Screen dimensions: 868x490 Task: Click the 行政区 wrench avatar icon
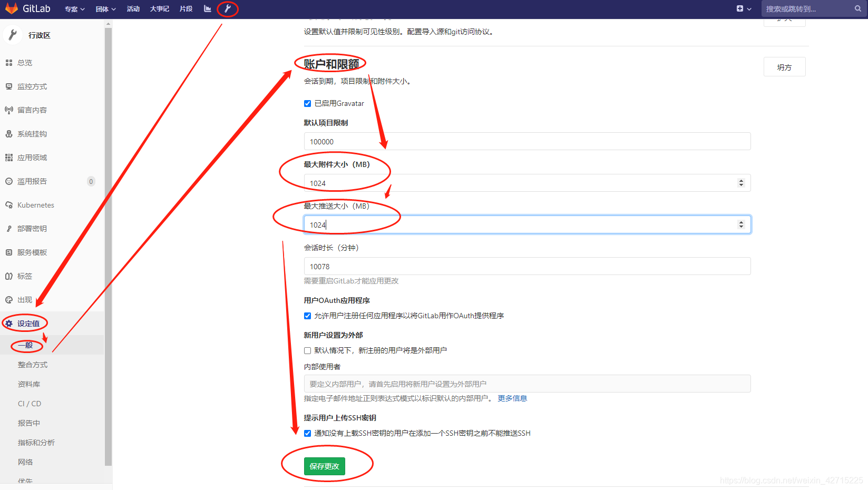[x=12, y=35]
